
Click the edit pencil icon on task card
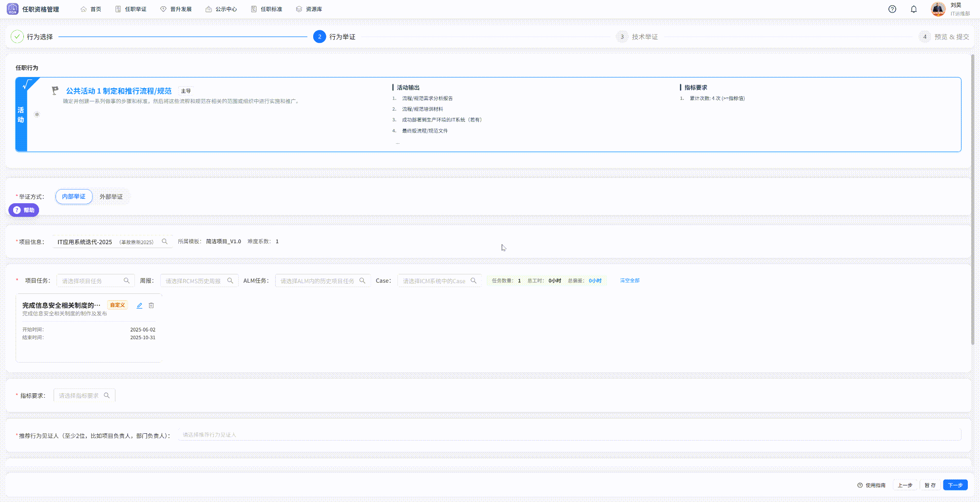(139, 306)
